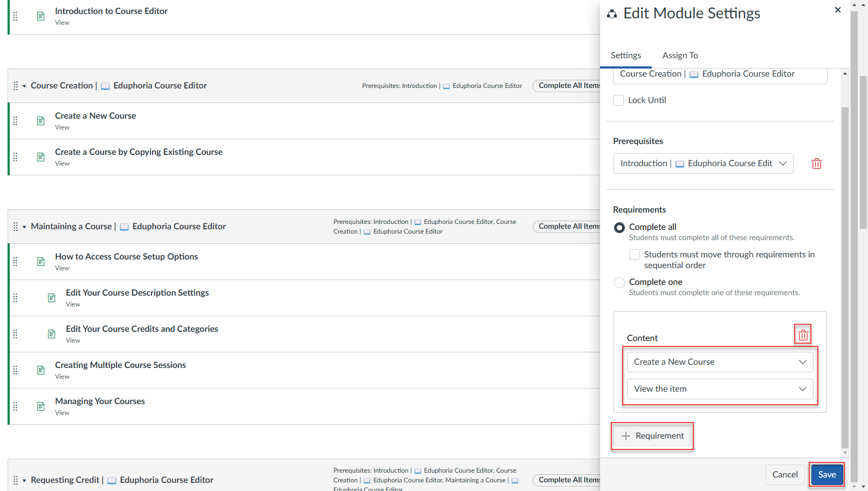Open the Introduction prerequisite dropdown
Screen dimensions: 868x491
703,163
